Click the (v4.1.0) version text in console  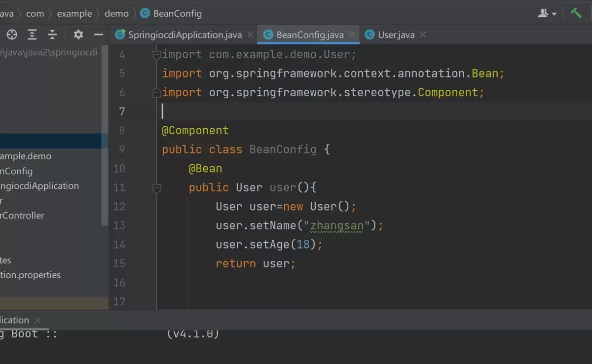coord(193,334)
